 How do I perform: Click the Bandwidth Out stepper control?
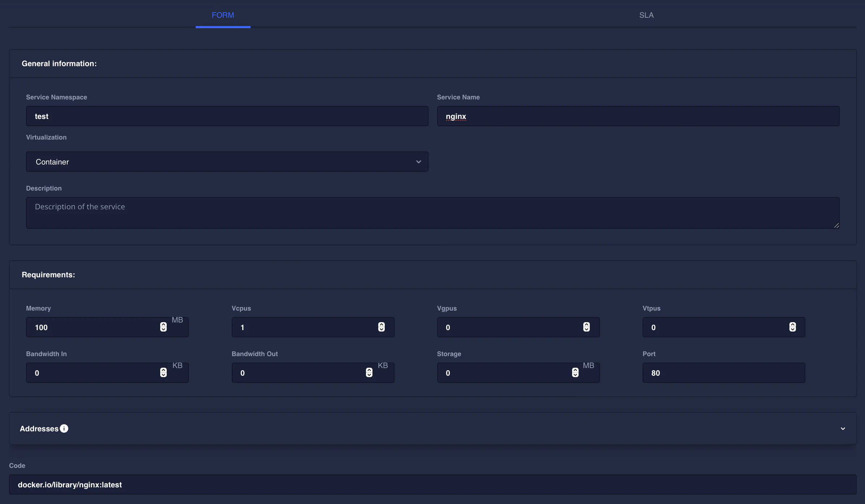(369, 372)
